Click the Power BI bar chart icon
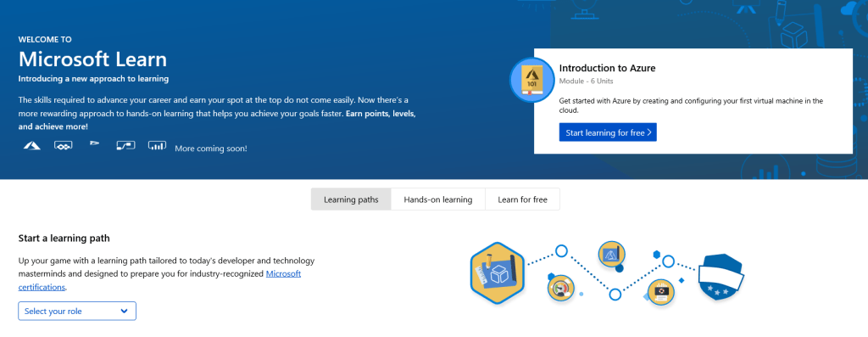 tap(157, 146)
